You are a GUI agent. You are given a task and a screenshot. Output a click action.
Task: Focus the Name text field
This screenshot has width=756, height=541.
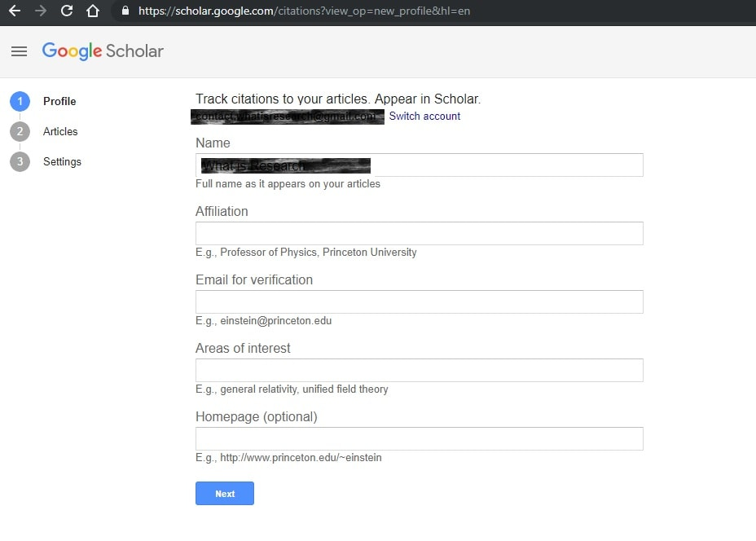pyautogui.click(x=505, y=165)
